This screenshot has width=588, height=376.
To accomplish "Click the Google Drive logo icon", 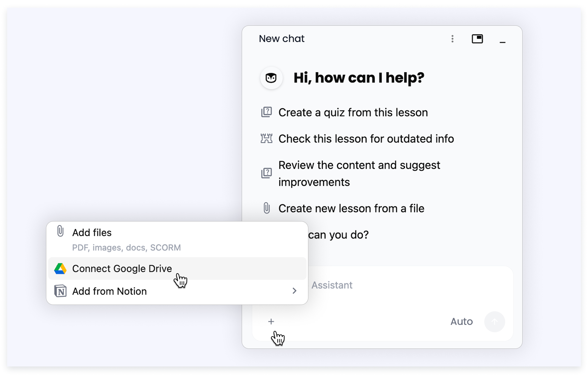I will pos(60,269).
